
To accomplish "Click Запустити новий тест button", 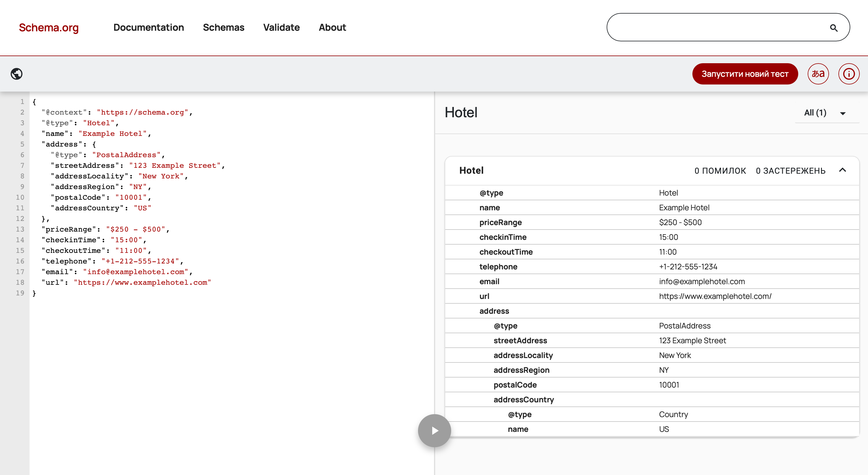I will tap(745, 74).
